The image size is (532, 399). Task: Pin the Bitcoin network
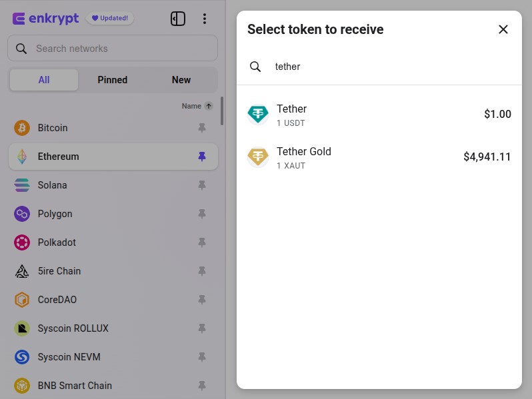[202, 128]
